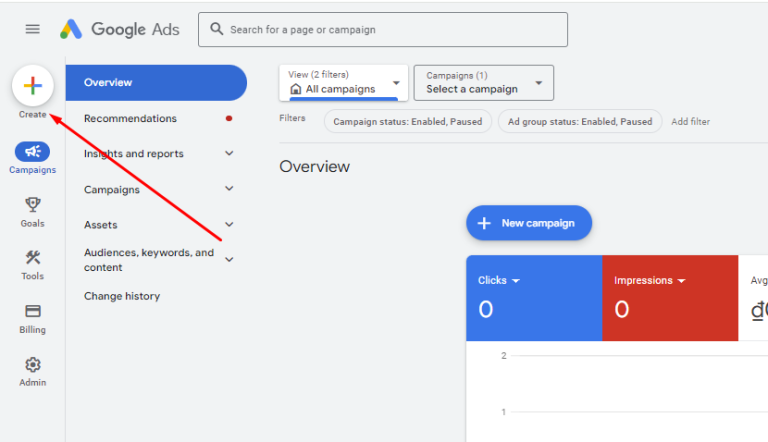Click Campaign status: Enabled, Paused filter chip
The height and width of the screenshot is (442, 768).
point(408,122)
